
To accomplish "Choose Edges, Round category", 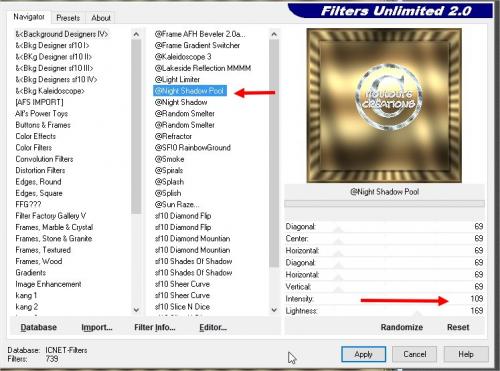I will [38, 182].
